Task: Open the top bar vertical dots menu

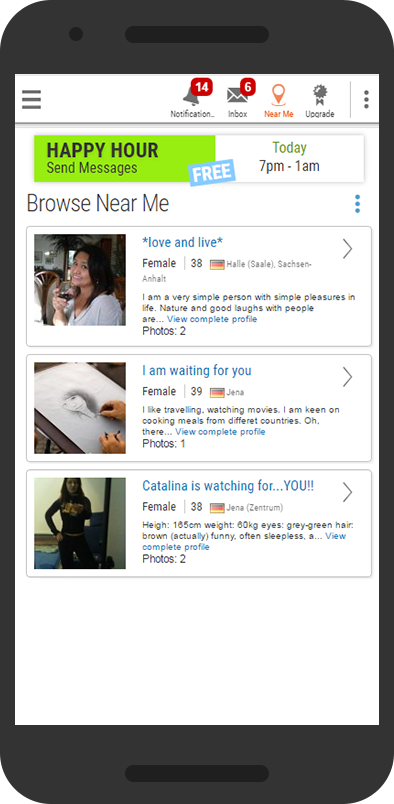Action: point(366,99)
